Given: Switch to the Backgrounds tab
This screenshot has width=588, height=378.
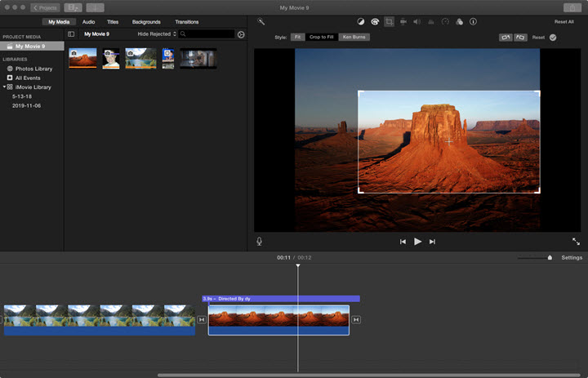Looking at the screenshot, I should coord(146,22).
